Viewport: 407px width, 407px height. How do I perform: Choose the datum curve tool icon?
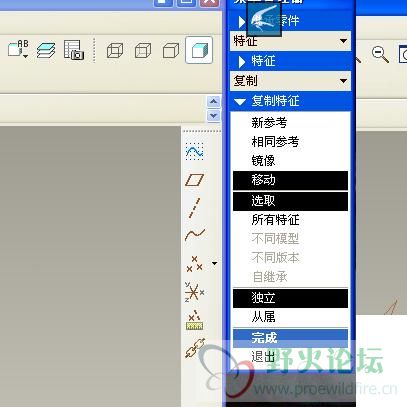pyautogui.click(x=195, y=235)
